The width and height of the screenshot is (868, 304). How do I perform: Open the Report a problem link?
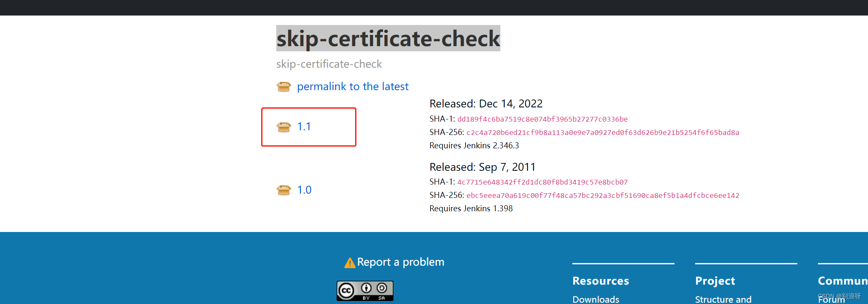(x=400, y=262)
